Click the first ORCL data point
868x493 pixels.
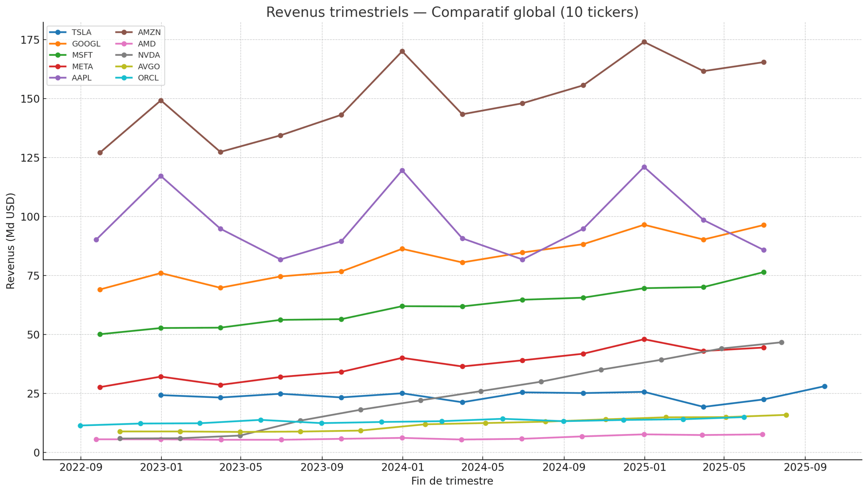[80, 426]
